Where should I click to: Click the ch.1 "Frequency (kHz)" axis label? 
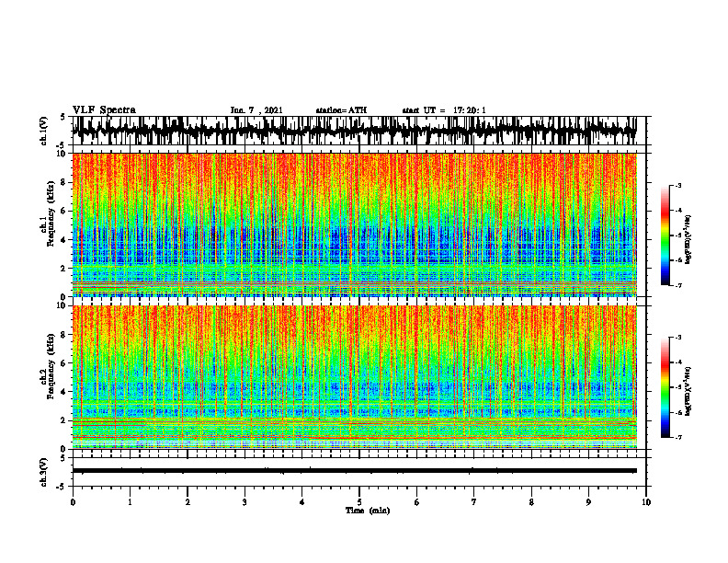click(51, 213)
